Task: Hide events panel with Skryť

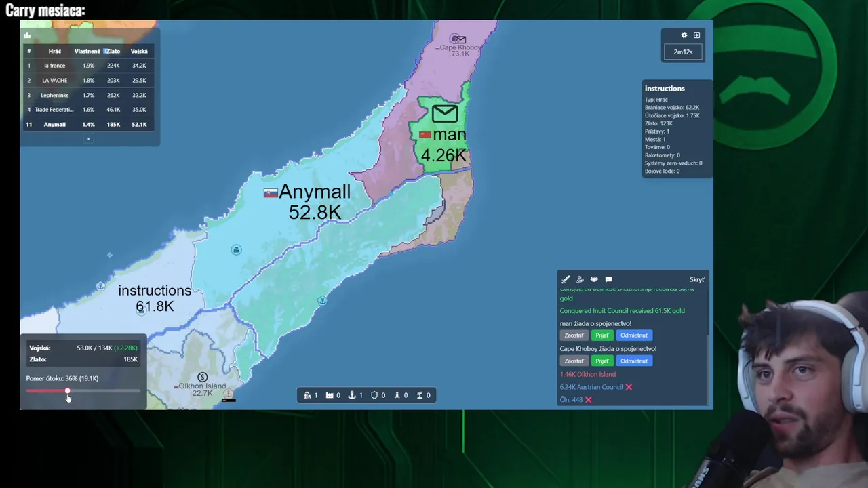Action: click(697, 279)
